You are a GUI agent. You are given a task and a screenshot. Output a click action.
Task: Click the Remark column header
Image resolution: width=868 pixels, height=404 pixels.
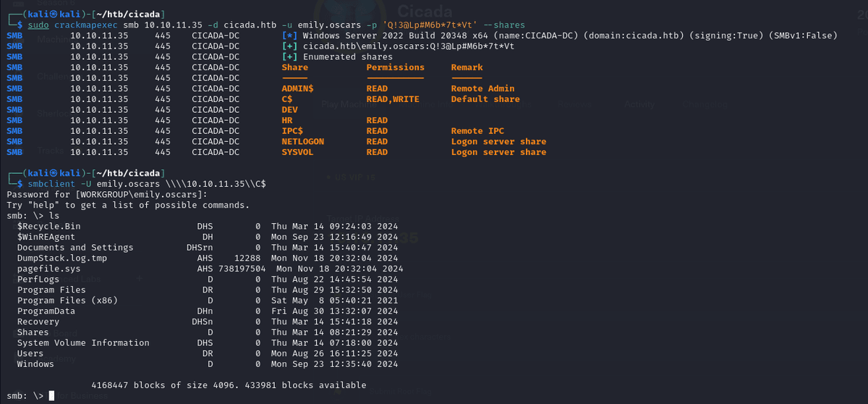[466, 67]
